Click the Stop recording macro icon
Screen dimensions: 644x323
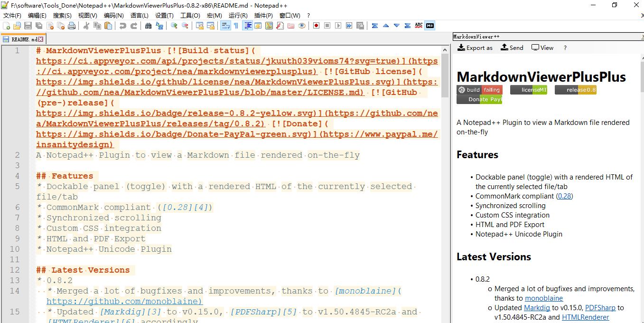click(327, 26)
